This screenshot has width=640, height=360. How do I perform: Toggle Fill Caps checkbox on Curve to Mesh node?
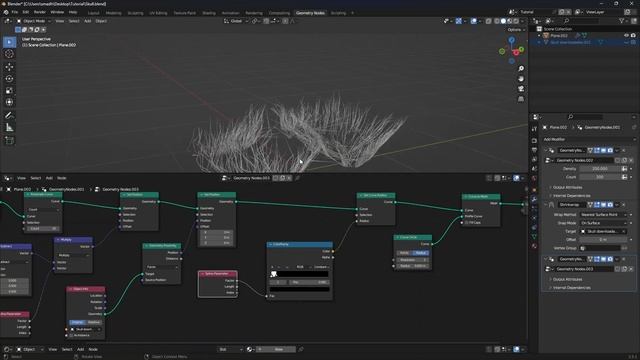click(467, 222)
